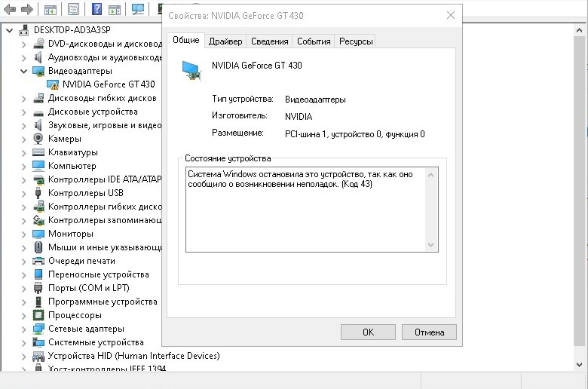
Task: Collapse the DESKTOP-AD3A3SP root node
Action: [9, 30]
